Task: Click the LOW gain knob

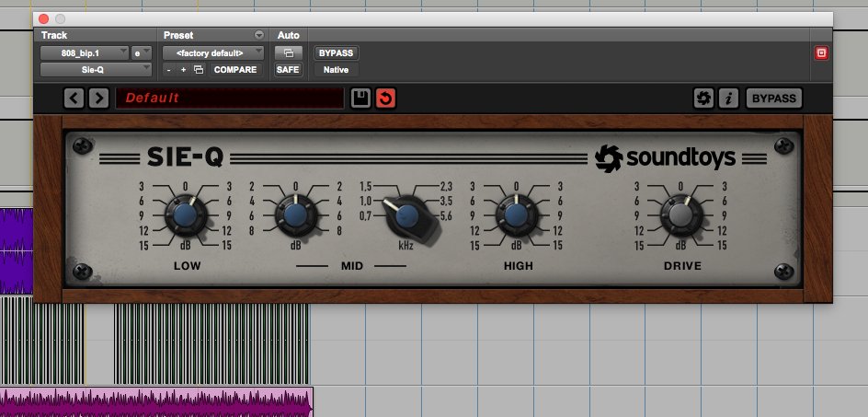Action: [x=186, y=215]
